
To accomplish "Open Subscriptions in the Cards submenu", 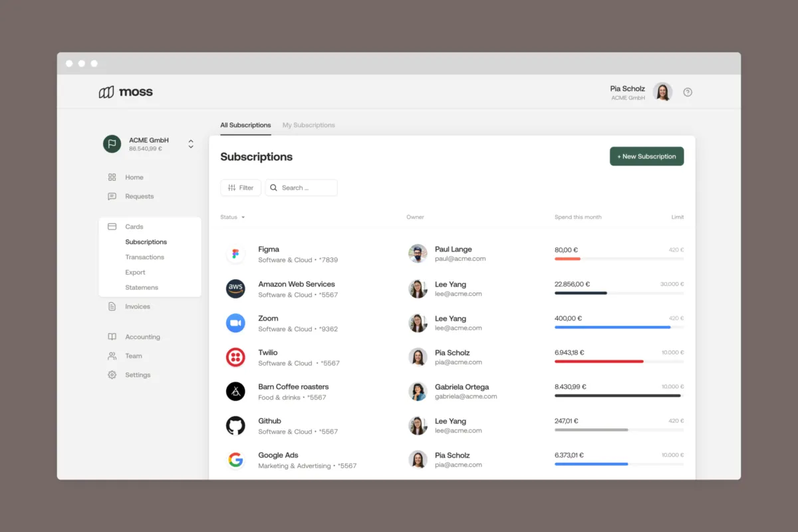I will [x=146, y=242].
